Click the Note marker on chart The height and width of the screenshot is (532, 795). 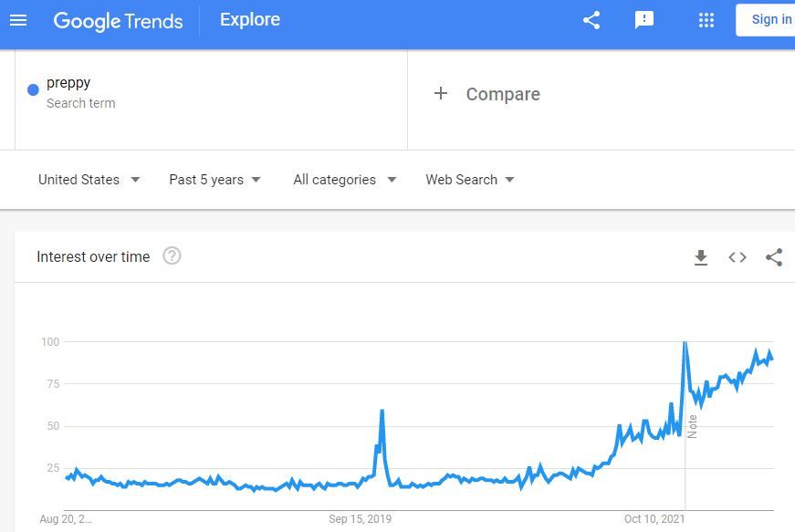[693, 426]
